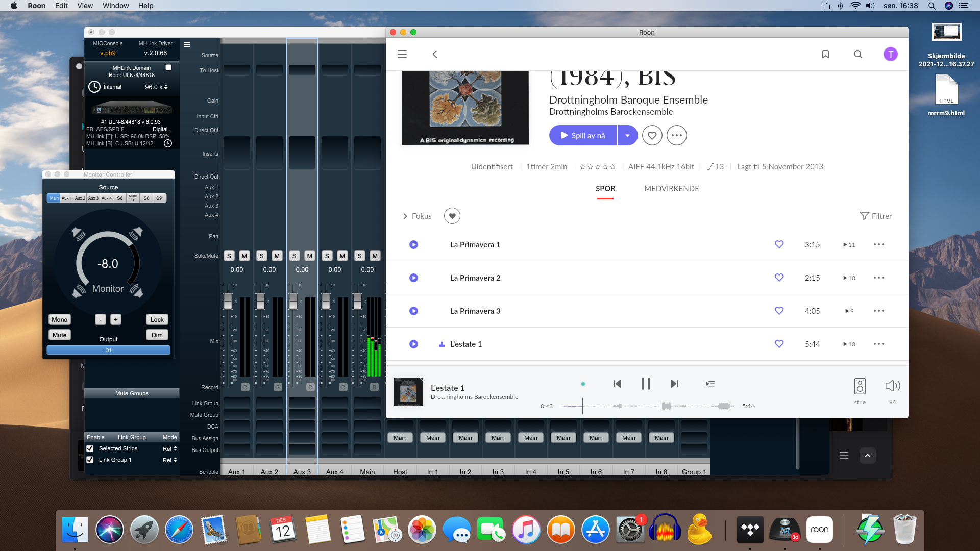Switch to SPOR tab
The width and height of the screenshot is (980, 551).
(605, 189)
